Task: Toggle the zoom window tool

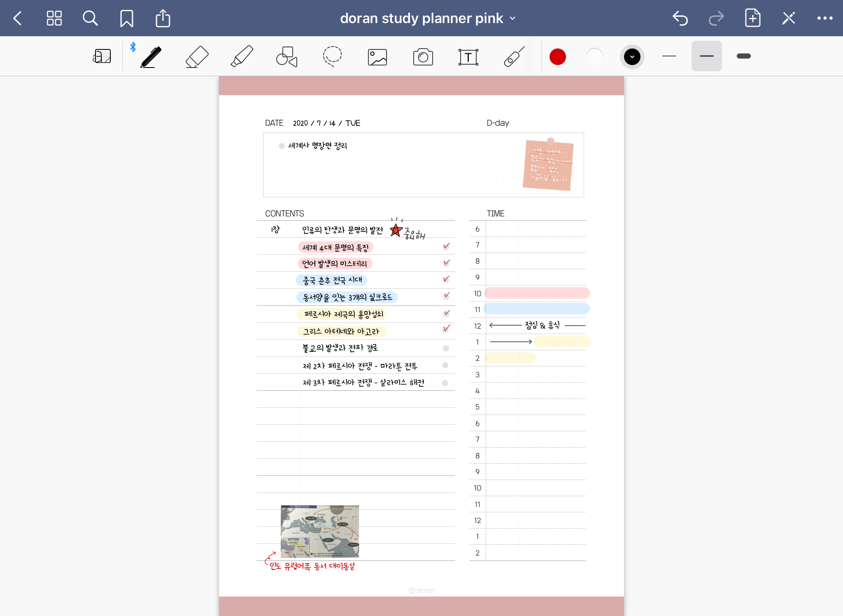Action: pyautogui.click(x=102, y=56)
